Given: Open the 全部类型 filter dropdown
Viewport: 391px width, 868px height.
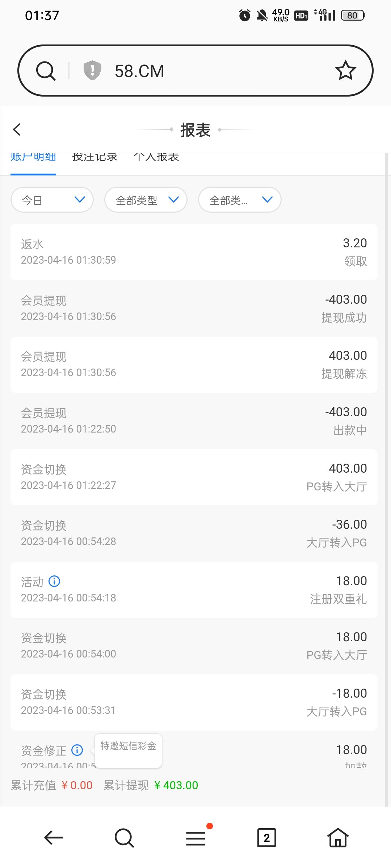Looking at the screenshot, I should (x=146, y=200).
